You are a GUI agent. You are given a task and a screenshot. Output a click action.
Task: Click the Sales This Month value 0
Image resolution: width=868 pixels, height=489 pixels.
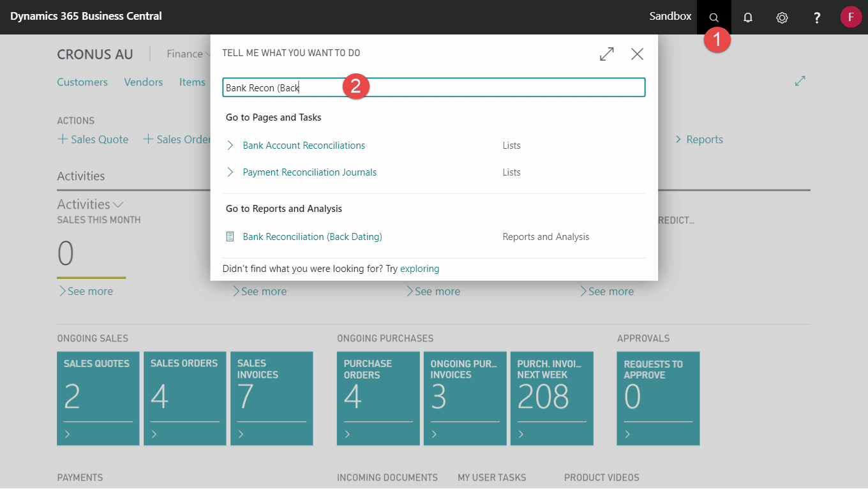click(x=66, y=254)
